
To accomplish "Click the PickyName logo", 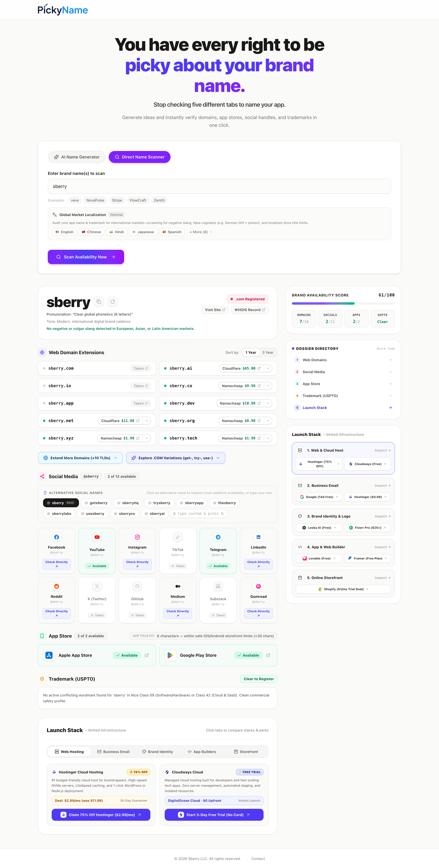I will pyautogui.click(x=63, y=10).
